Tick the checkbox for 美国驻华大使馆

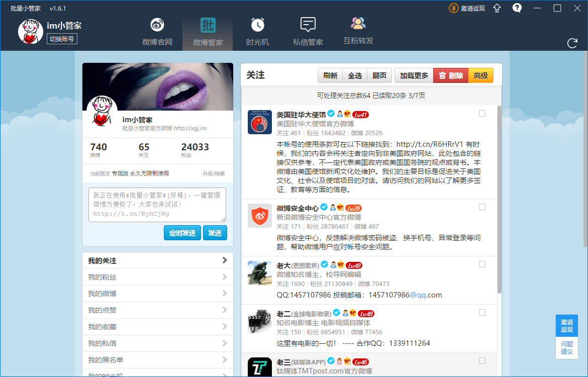click(x=482, y=113)
